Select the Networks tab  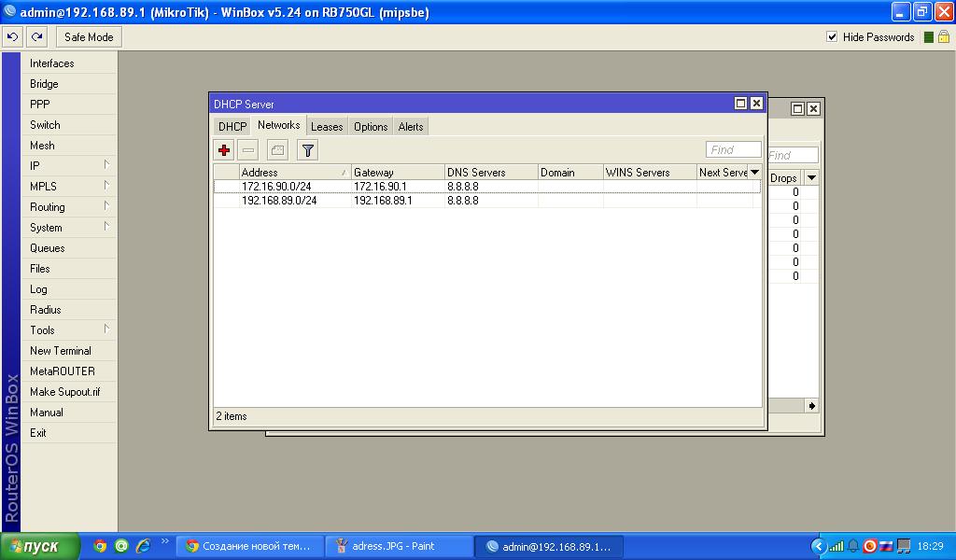278,125
